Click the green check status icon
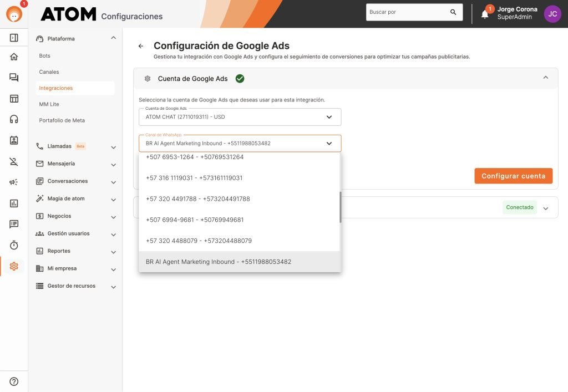The image size is (568, 392). click(240, 79)
